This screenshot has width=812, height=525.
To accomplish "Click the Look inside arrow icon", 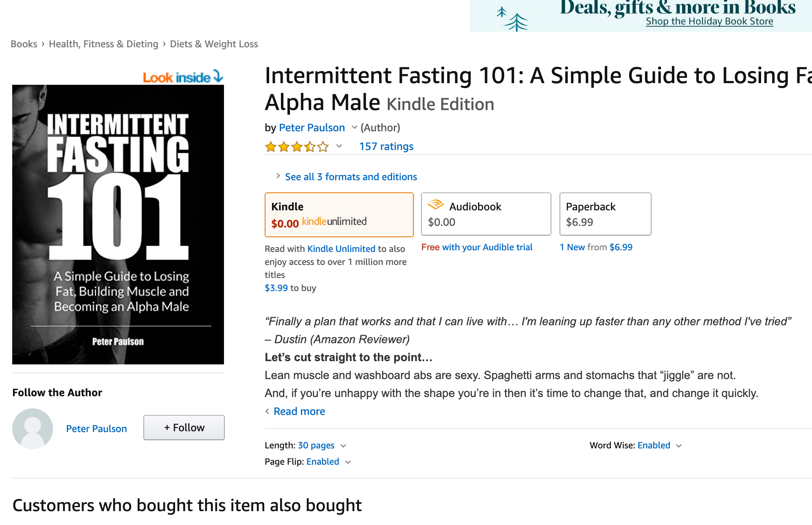I will point(218,76).
